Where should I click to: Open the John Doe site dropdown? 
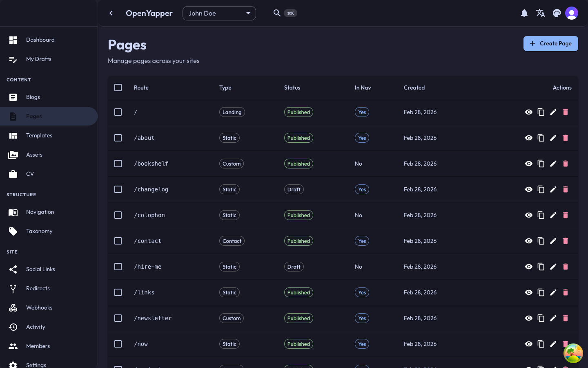pos(219,13)
